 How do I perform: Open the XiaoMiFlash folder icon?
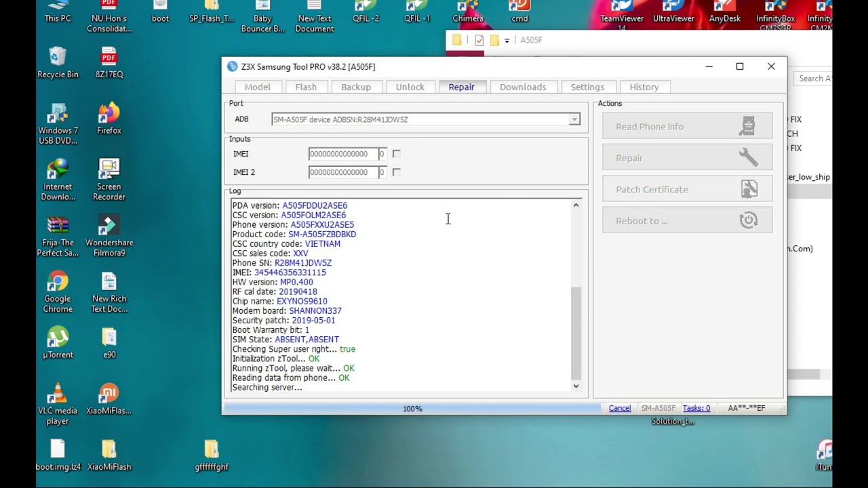tap(109, 455)
